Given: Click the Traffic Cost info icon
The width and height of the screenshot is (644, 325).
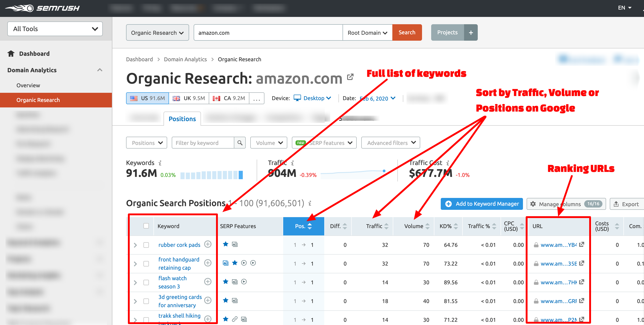Looking at the screenshot, I should [448, 163].
